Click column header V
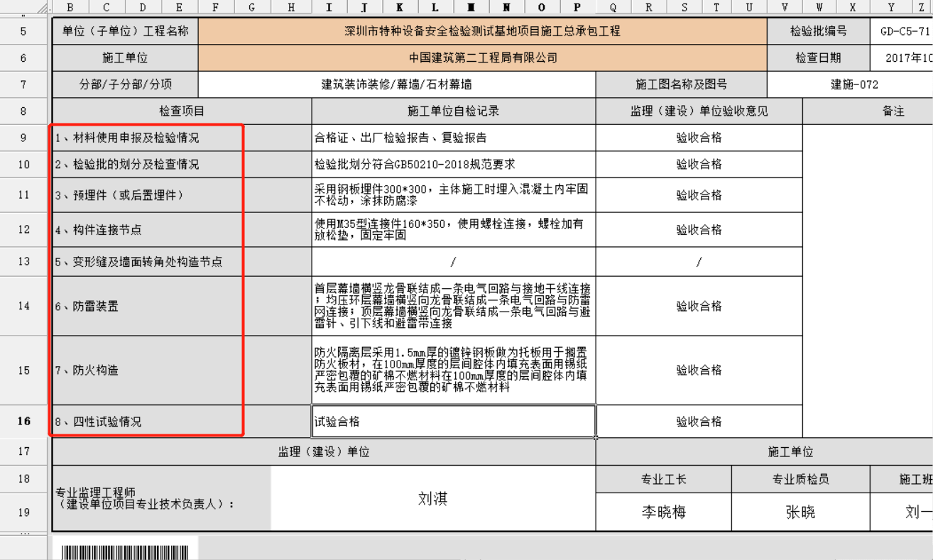Viewport: 933px width, 560px height. [x=785, y=7]
